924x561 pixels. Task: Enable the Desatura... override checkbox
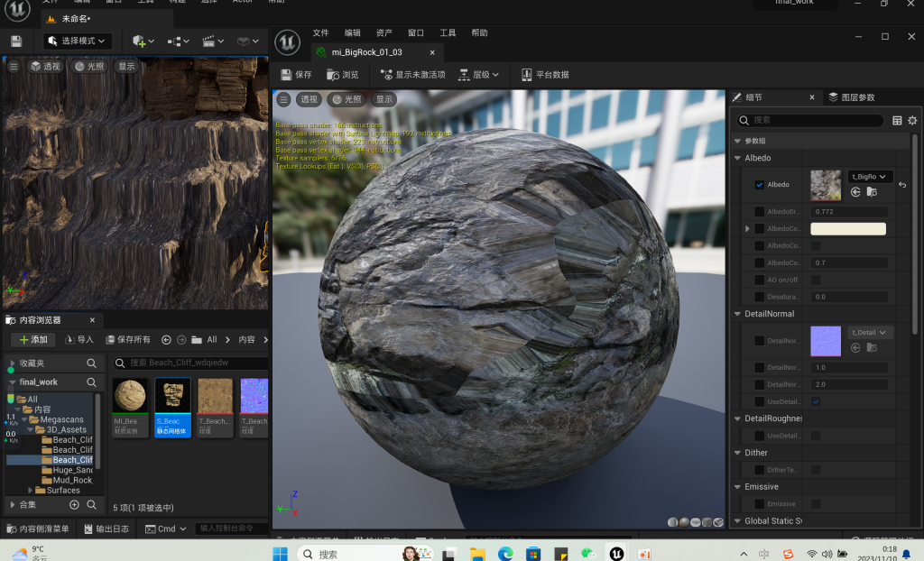point(759,297)
